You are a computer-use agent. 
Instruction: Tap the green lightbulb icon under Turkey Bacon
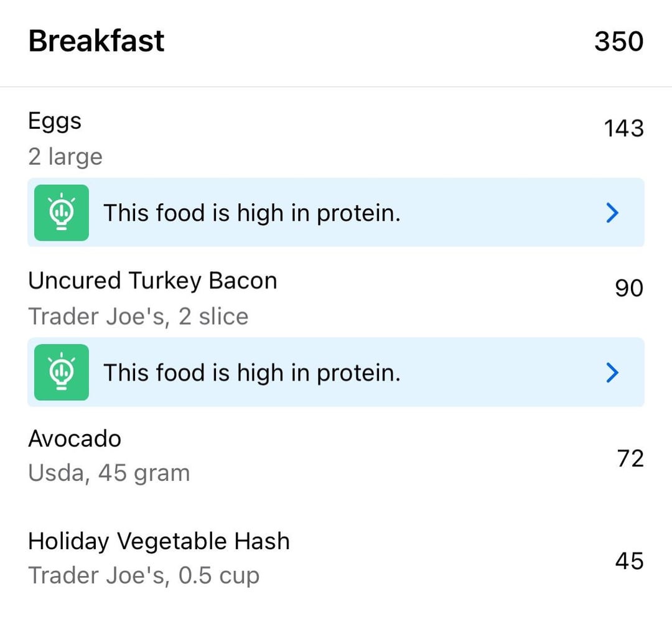[x=61, y=373]
